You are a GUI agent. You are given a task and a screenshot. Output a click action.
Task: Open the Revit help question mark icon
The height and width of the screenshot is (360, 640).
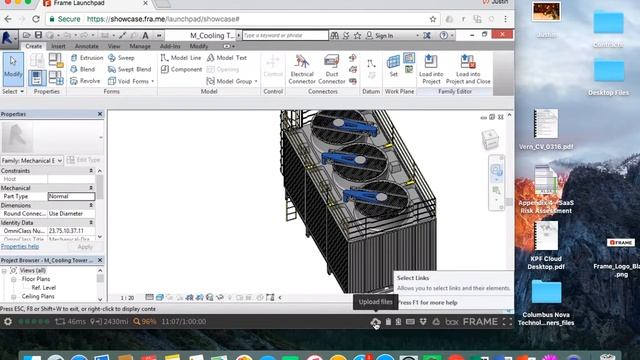point(444,36)
